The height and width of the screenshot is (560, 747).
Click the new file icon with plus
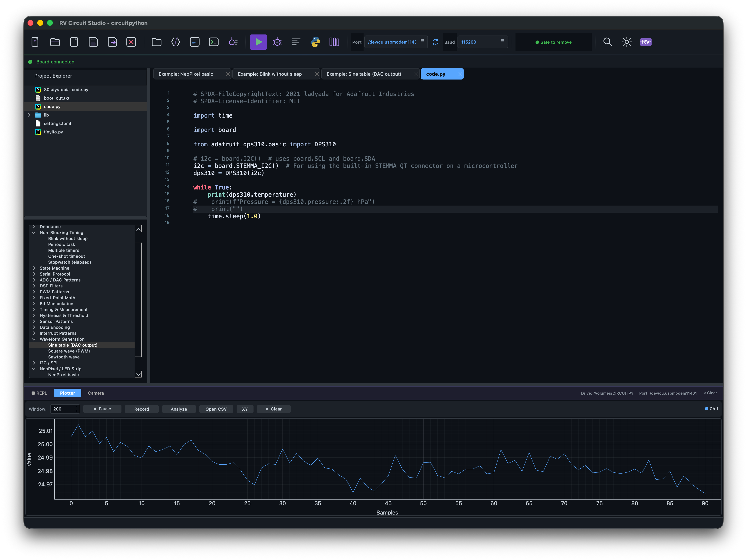tap(35, 42)
